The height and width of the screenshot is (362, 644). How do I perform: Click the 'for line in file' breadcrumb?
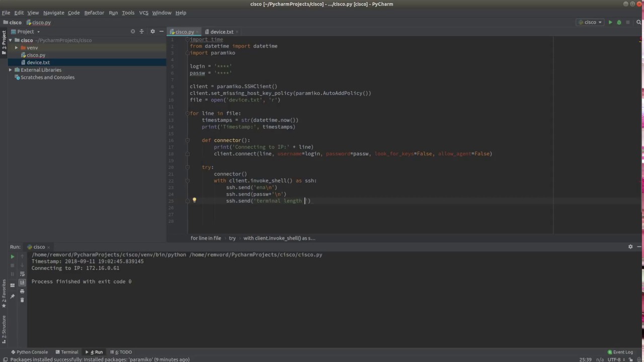[206, 238]
